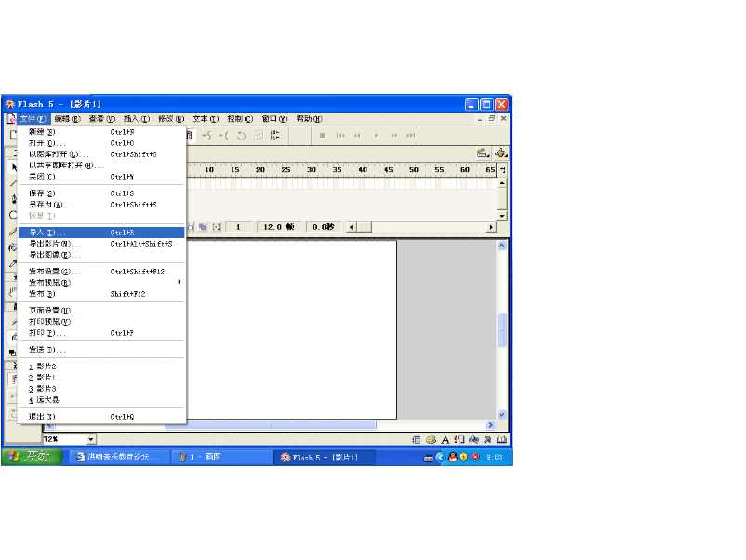Open the Mixer palette launcher icon

[431, 440]
